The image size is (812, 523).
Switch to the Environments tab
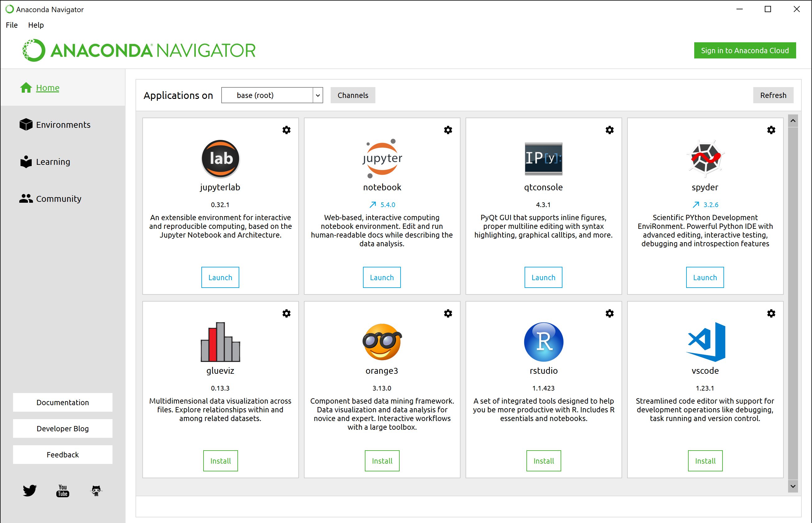coord(63,125)
